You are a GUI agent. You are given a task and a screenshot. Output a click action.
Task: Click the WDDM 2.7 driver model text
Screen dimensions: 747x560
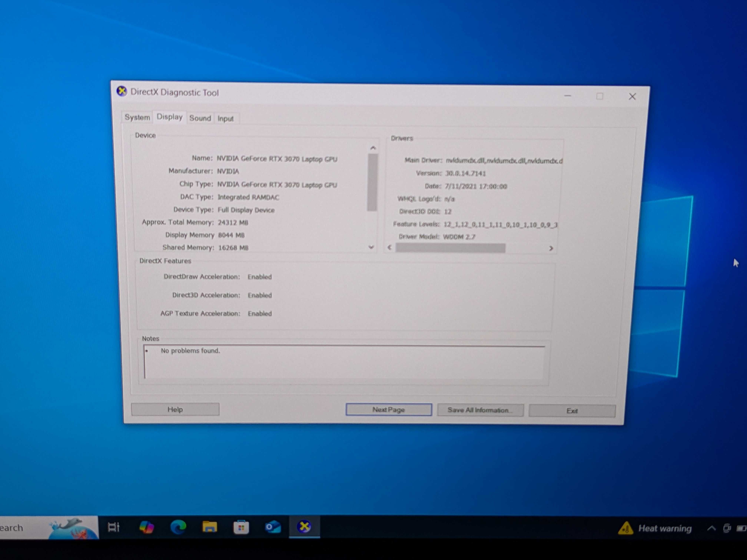coord(459,237)
